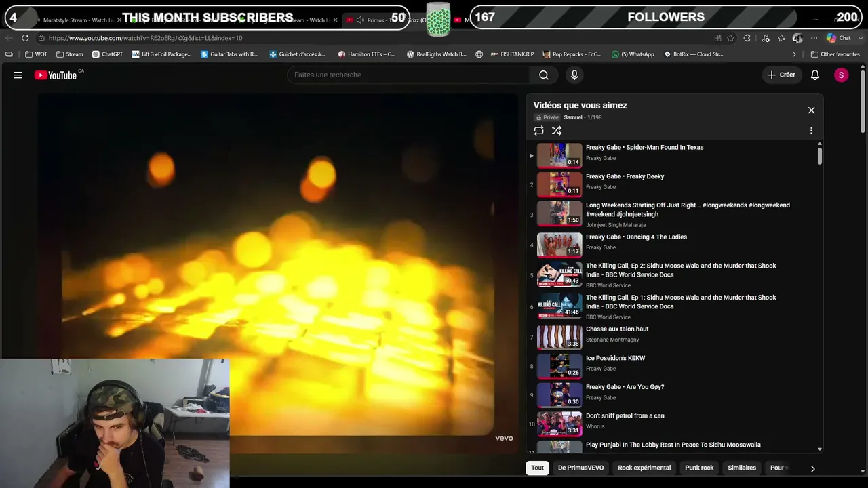
Task: Add this page to favourites star
Action: point(730,38)
